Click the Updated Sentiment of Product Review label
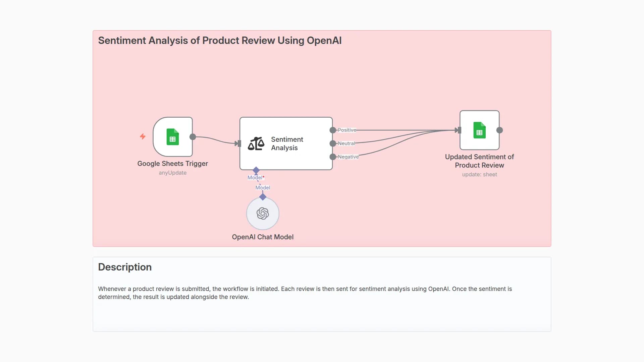The height and width of the screenshot is (362, 644). 479,161
